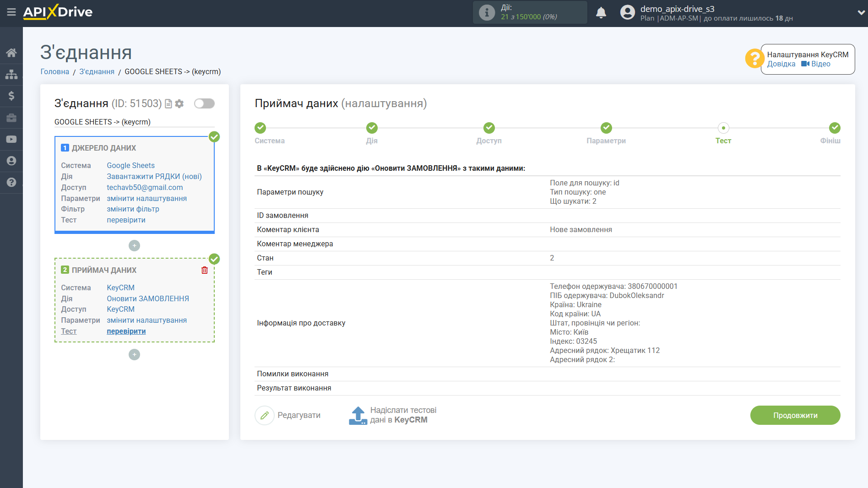This screenshot has width=868, height=488.
Task: Click source змінити налаштування link
Action: tap(146, 198)
